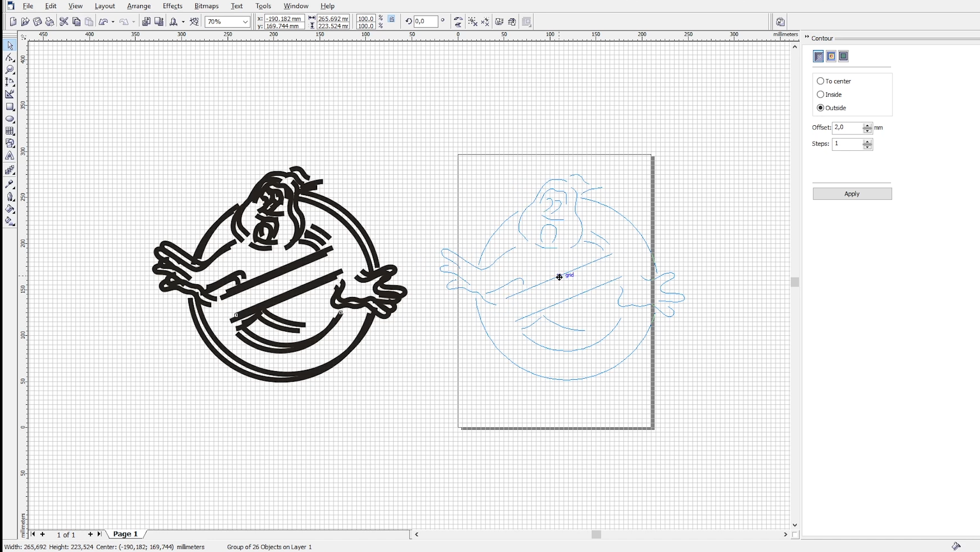Expand the Undo history dropdown arrow
This screenshot has width=980, height=552.
click(113, 21)
